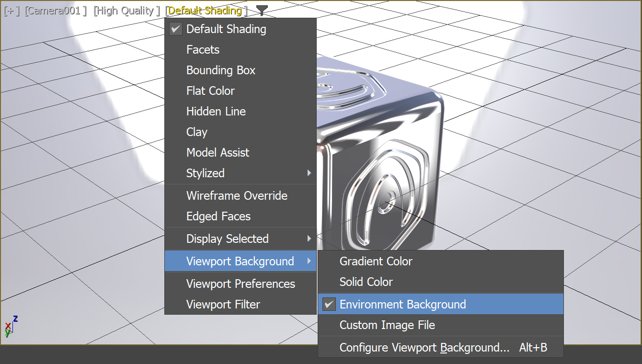Enable Hidden Line shading mode
This screenshot has width=642, height=364.
(216, 111)
